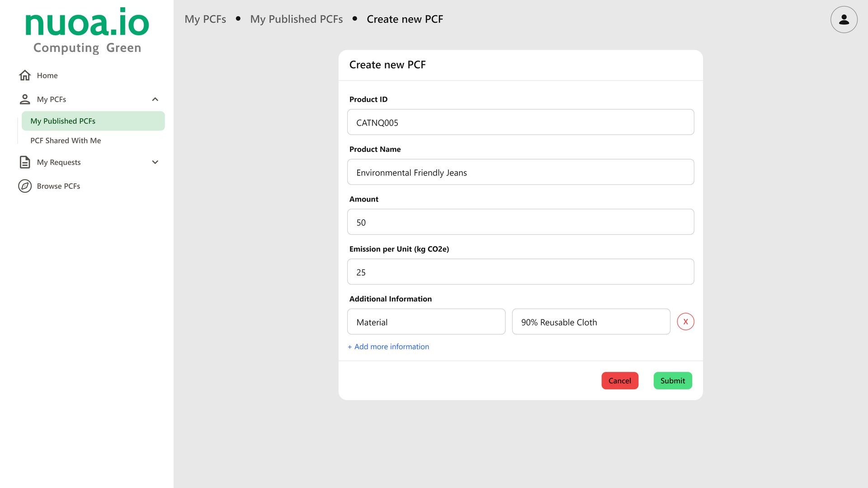Click Add more information link

pos(388,347)
